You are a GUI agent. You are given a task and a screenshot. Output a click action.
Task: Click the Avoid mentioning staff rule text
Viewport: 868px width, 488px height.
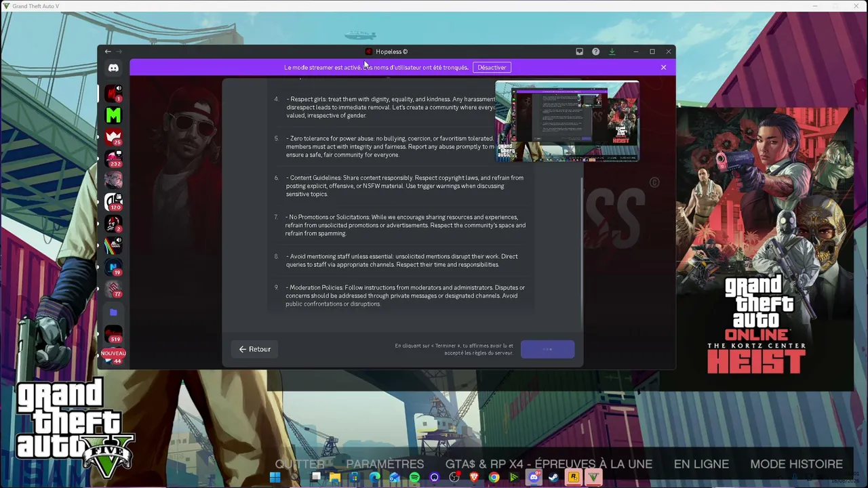401,260
